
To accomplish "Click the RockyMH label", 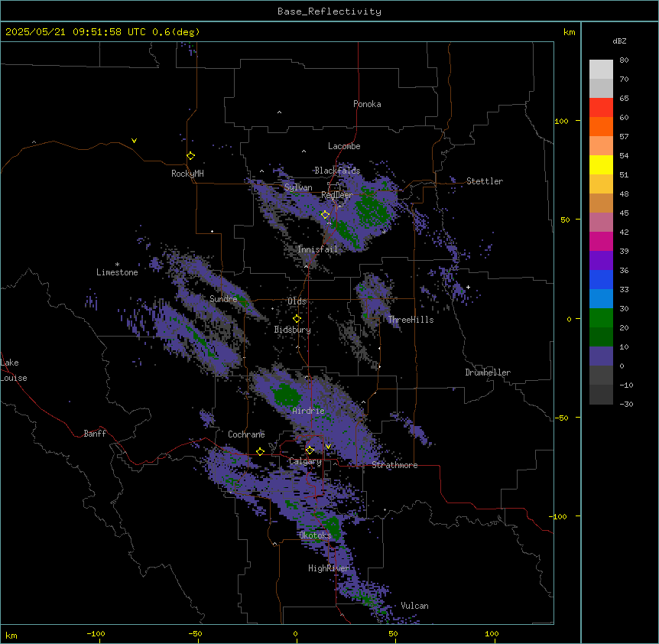I will (x=187, y=174).
